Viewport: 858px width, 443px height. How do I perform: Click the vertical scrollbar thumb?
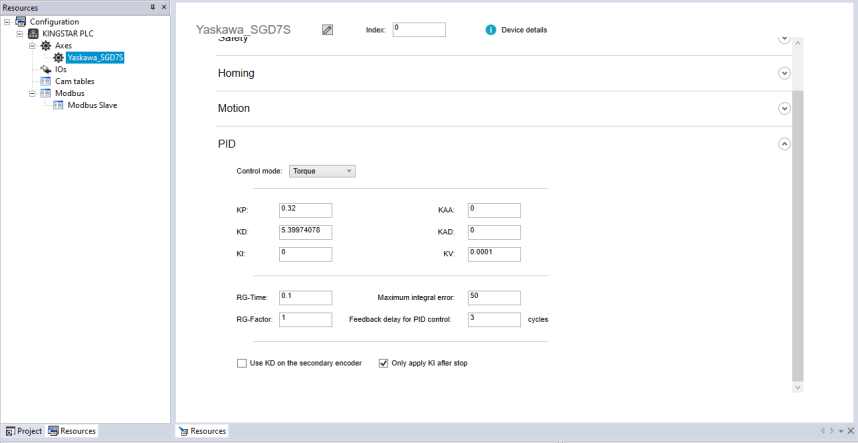tap(797, 235)
